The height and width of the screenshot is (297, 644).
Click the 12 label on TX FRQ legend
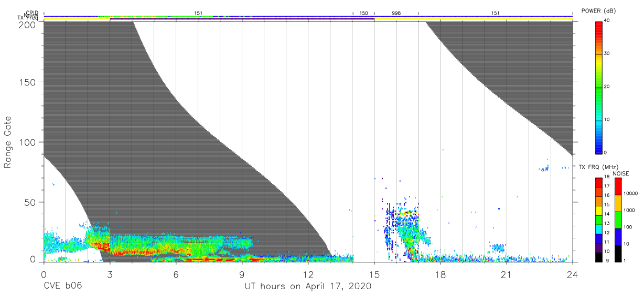pos(607,233)
